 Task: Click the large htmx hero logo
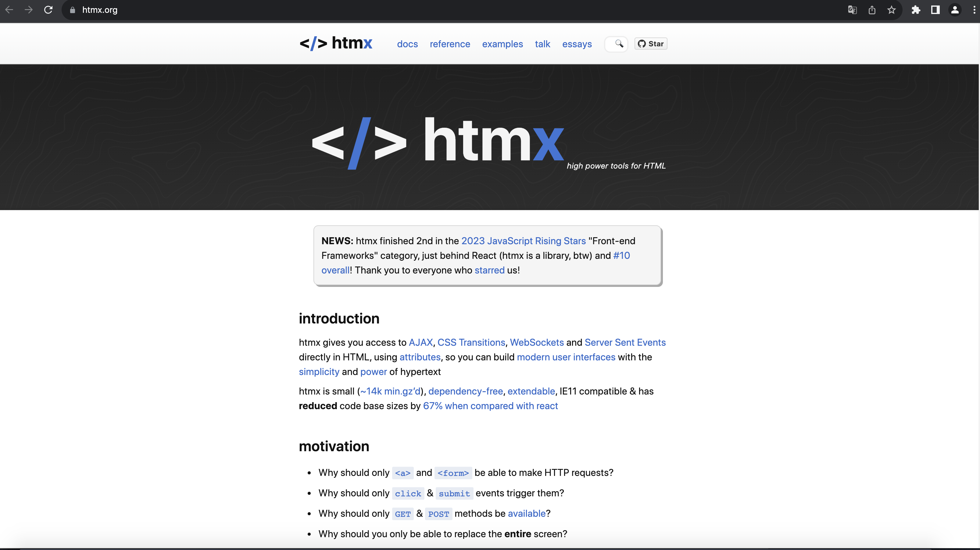click(438, 143)
